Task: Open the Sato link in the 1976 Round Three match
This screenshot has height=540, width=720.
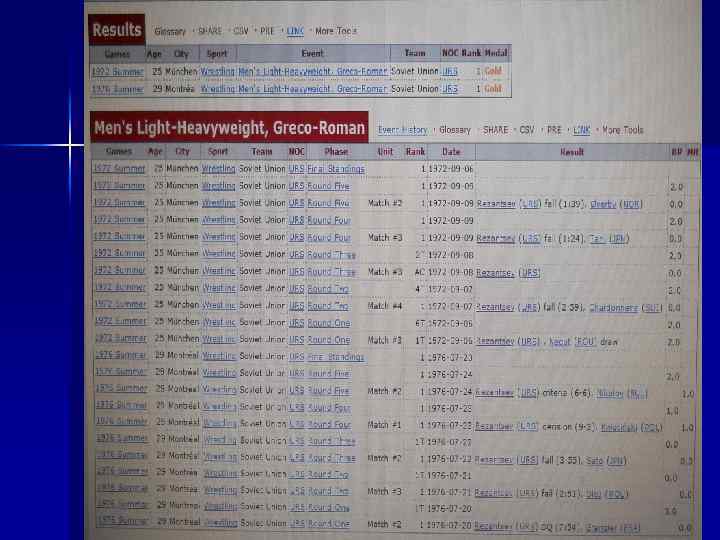Action: point(594,460)
